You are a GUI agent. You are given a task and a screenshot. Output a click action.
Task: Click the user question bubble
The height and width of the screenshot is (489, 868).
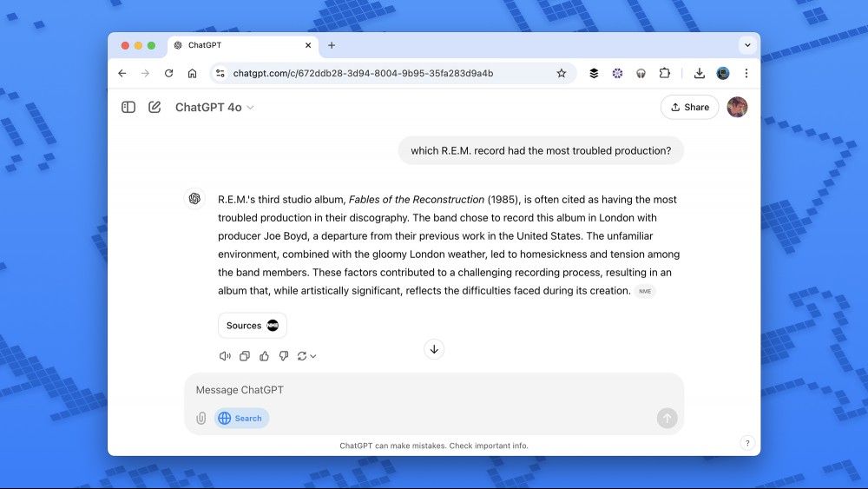[x=541, y=150]
